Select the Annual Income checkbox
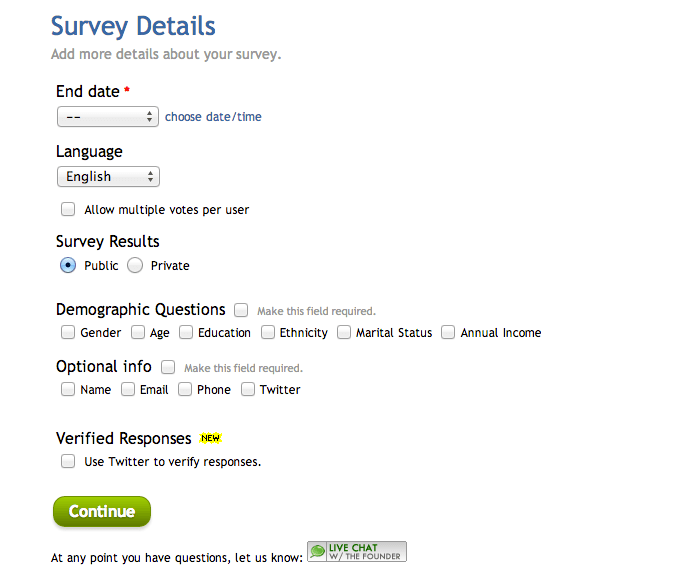The height and width of the screenshot is (573, 690). pyautogui.click(x=448, y=332)
